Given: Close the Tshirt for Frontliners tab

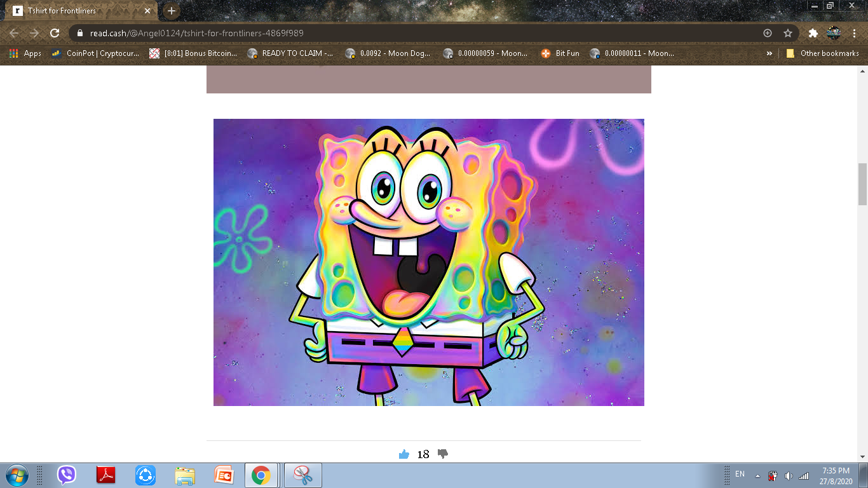Looking at the screenshot, I should coord(148,11).
